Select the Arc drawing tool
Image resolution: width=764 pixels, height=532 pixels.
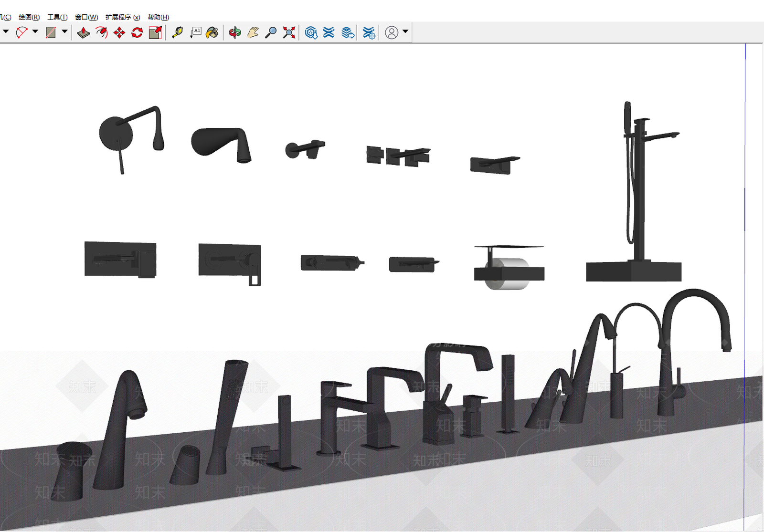pyautogui.click(x=21, y=32)
